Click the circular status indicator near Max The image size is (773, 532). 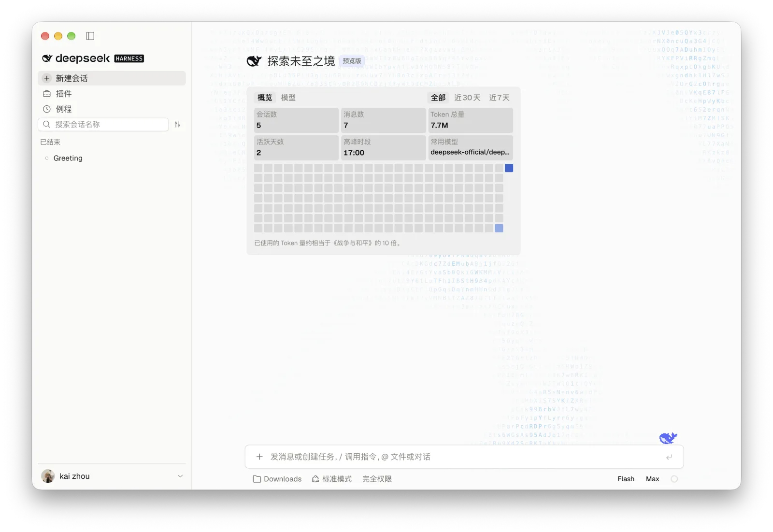coord(674,479)
